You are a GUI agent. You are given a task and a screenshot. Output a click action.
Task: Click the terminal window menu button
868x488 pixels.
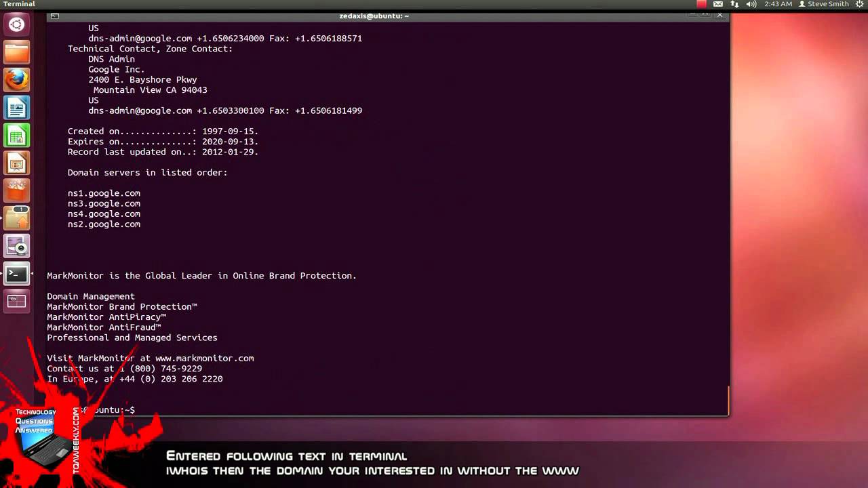coord(54,16)
